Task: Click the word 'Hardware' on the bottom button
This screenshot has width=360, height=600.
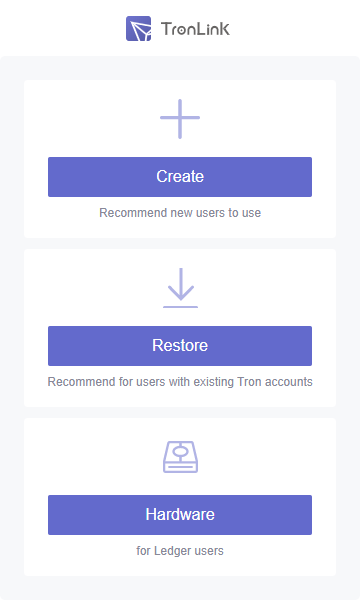Action: click(x=180, y=515)
